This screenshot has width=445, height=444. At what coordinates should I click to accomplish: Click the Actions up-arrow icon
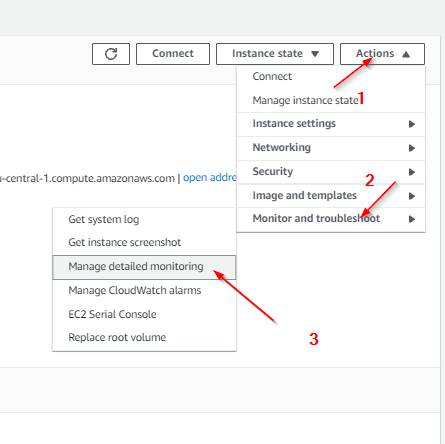point(406,54)
